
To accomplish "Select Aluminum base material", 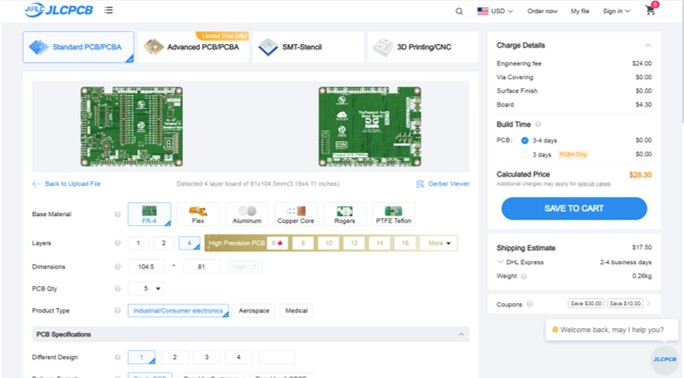I will point(247,214).
